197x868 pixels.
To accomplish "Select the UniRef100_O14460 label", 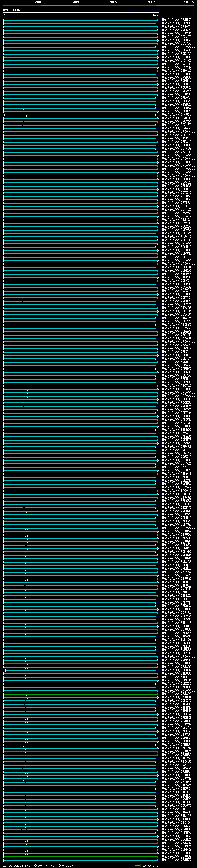I will coord(177,128).
